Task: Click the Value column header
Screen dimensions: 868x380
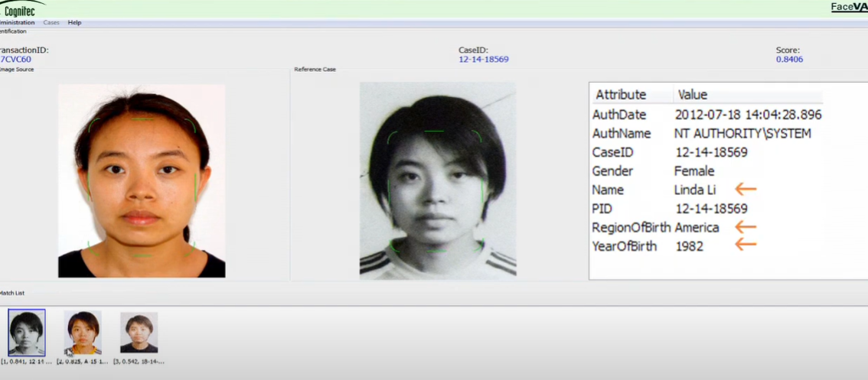Action: pos(693,95)
